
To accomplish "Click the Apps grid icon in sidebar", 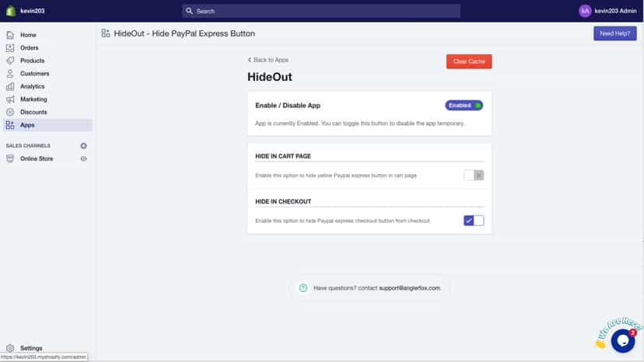I will [10, 125].
